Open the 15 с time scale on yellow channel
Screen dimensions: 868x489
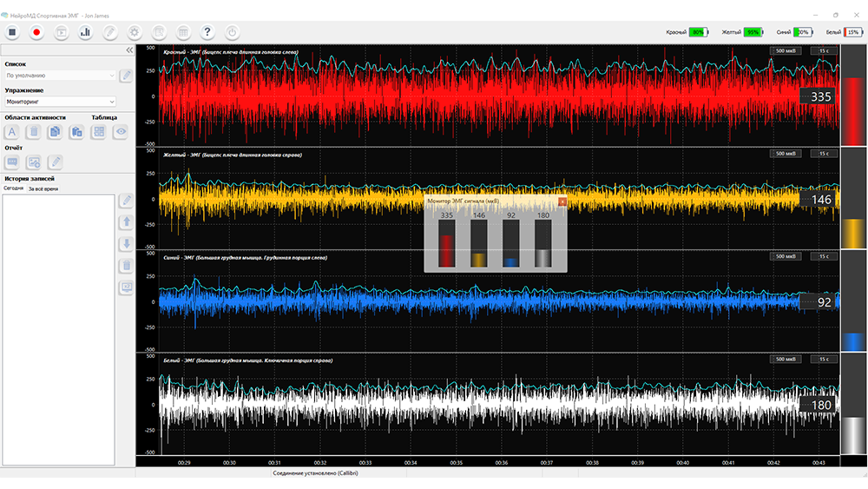click(825, 154)
